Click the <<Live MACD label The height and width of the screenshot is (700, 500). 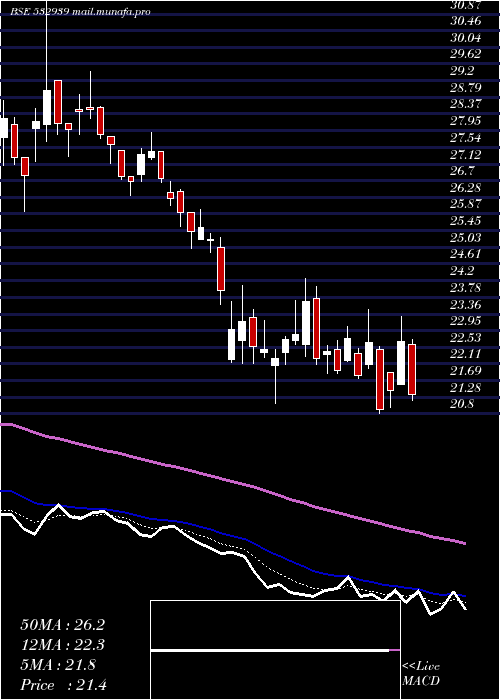click(421, 674)
